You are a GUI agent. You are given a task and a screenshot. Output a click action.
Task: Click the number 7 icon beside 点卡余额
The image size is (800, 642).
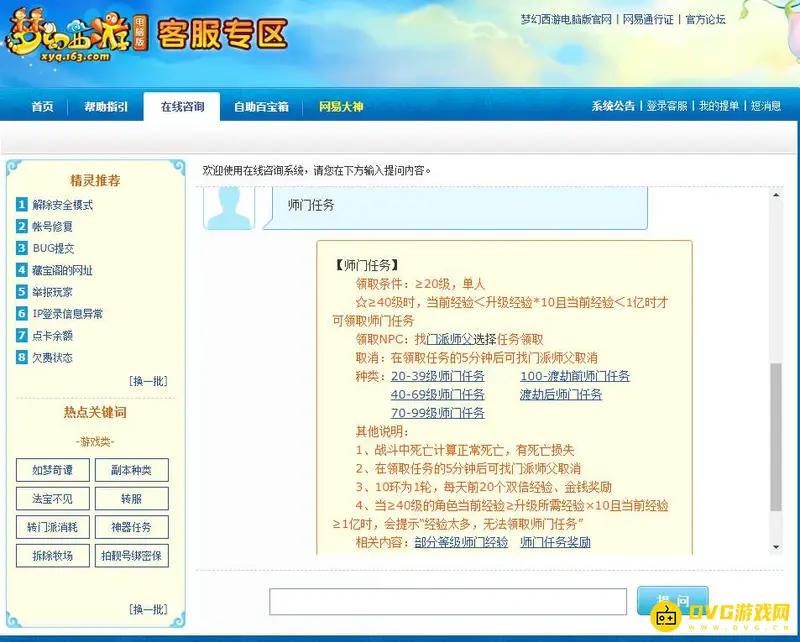(x=21, y=335)
